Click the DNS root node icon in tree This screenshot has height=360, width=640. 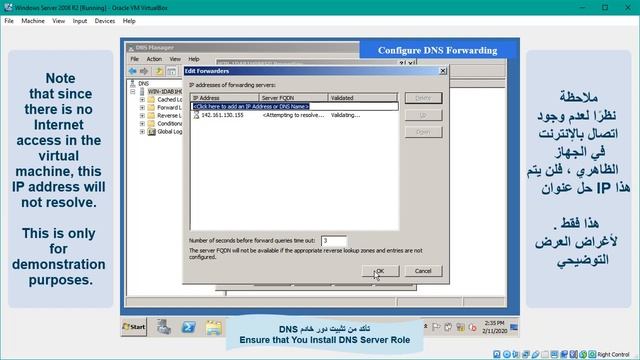pyautogui.click(x=132, y=83)
